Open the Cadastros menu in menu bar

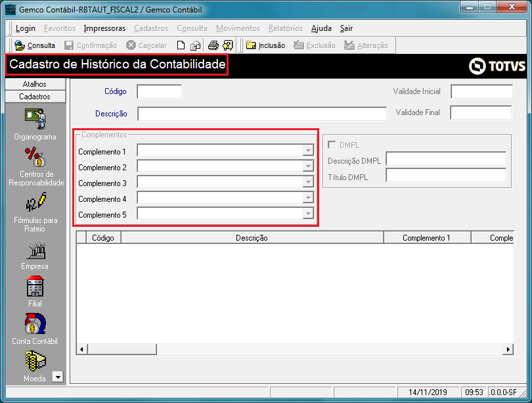(x=151, y=28)
